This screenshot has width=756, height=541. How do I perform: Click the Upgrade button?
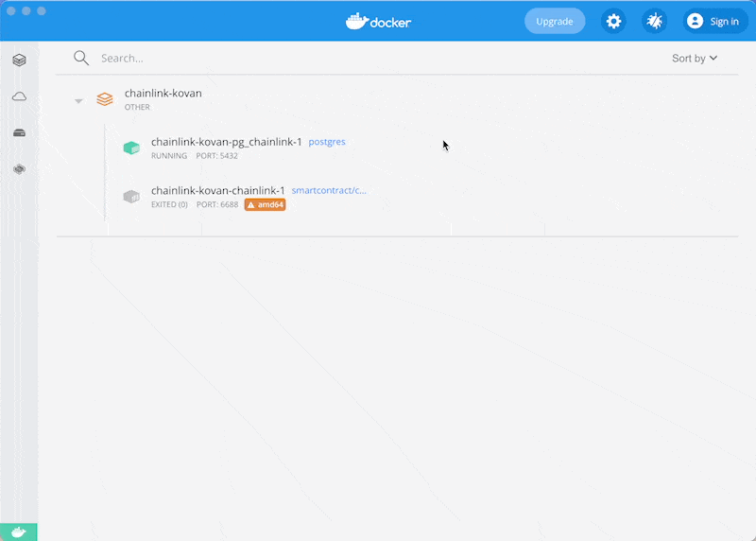coord(555,21)
